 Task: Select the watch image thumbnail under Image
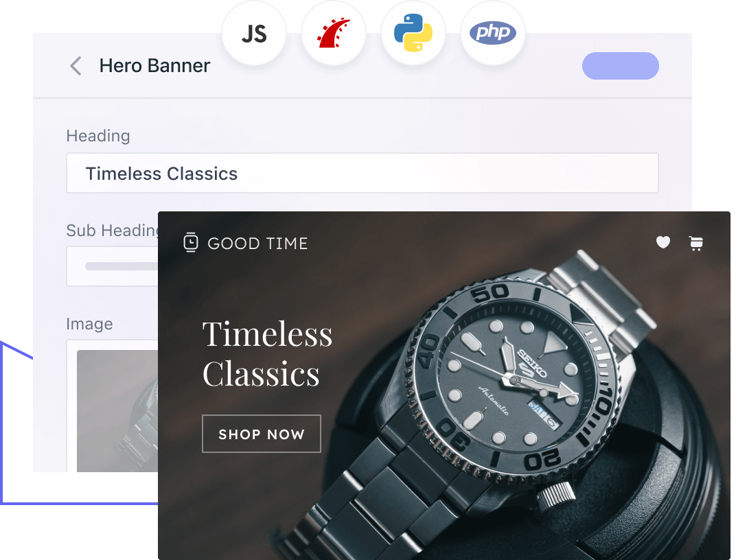click(x=117, y=411)
